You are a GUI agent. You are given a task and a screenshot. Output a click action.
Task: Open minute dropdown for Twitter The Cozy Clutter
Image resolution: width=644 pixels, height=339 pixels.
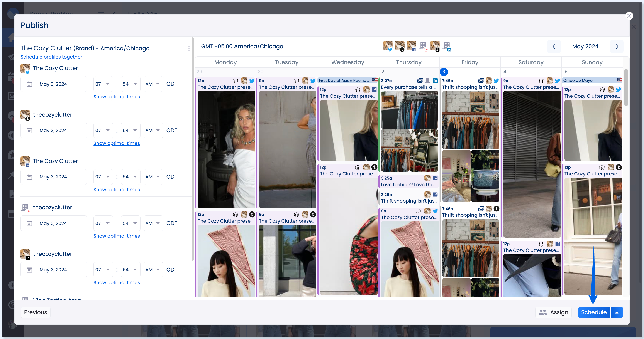click(x=130, y=84)
